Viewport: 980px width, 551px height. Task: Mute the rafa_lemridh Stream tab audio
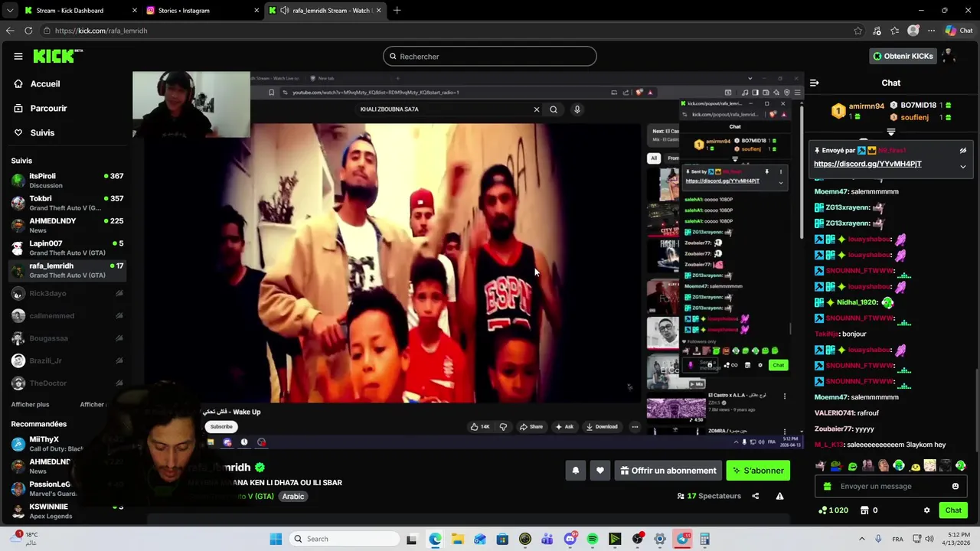[285, 11]
